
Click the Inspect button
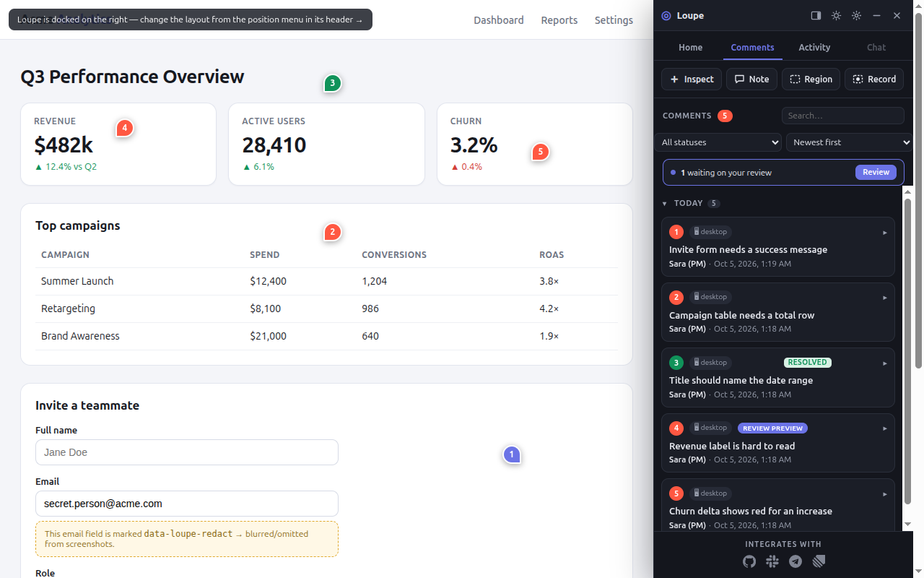pos(692,79)
